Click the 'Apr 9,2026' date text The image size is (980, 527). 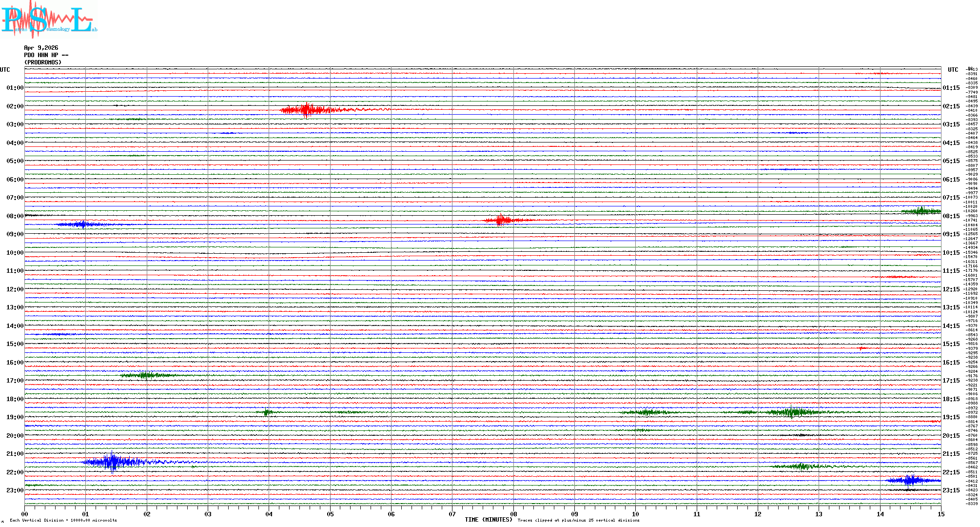(41, 48)
